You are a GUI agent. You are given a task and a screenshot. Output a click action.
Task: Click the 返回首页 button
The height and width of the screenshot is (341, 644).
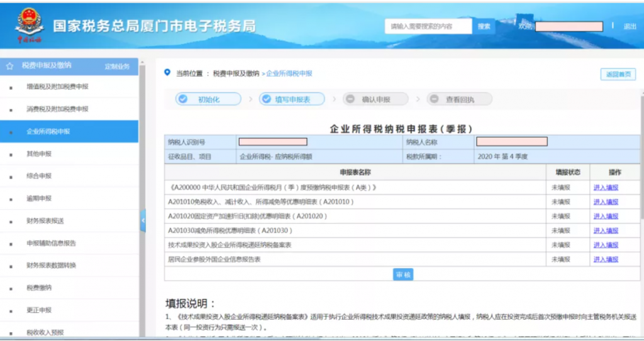click(618, 74)
